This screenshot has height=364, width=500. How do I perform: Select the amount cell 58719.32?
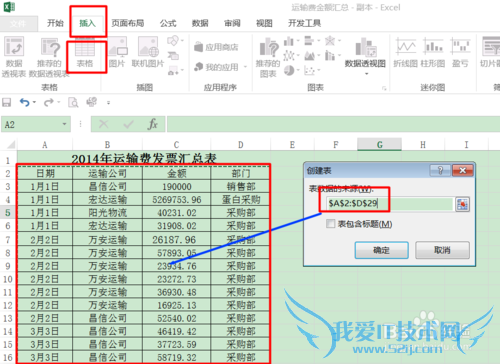177,357
